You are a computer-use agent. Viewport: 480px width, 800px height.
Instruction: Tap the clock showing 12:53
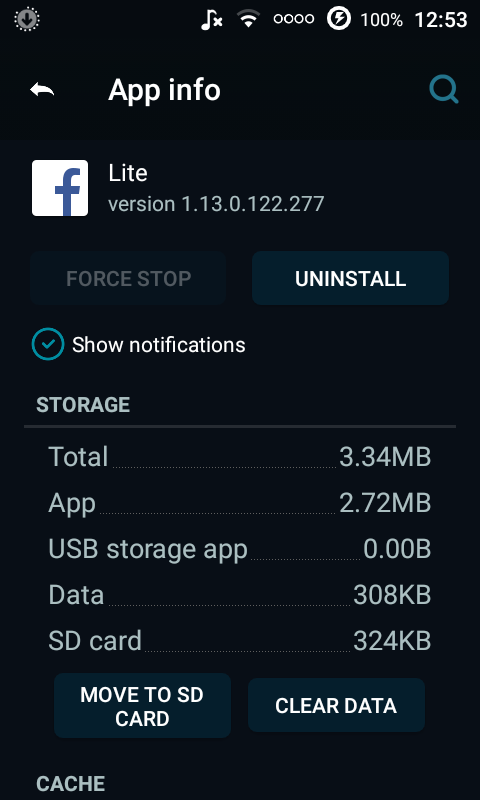[441, 20]
